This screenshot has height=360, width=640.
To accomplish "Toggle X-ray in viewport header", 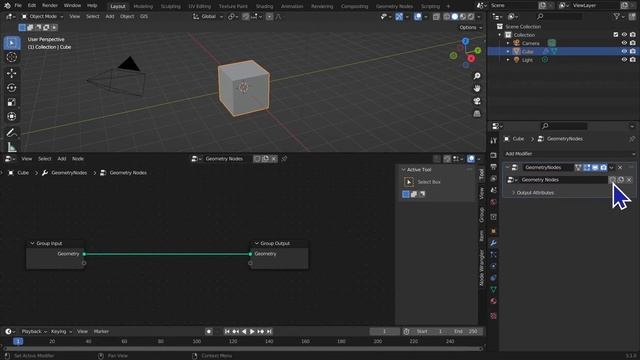I will point(436,17).
